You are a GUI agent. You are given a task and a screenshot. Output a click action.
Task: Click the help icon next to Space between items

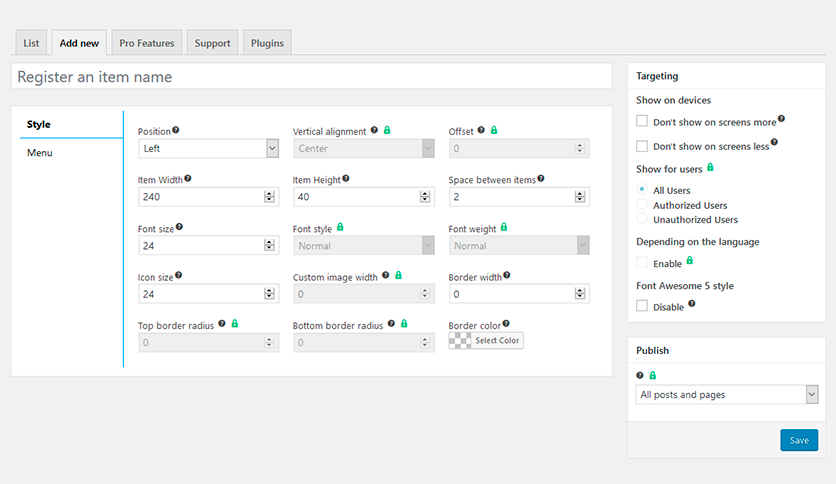[541, 178]
